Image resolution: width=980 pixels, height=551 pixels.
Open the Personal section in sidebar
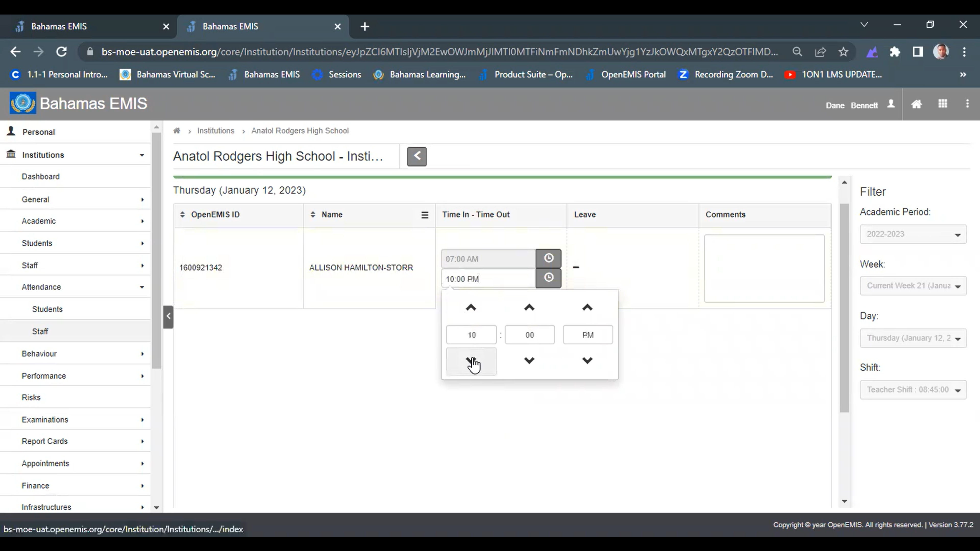pyautogui.click(x=75, y=132)
